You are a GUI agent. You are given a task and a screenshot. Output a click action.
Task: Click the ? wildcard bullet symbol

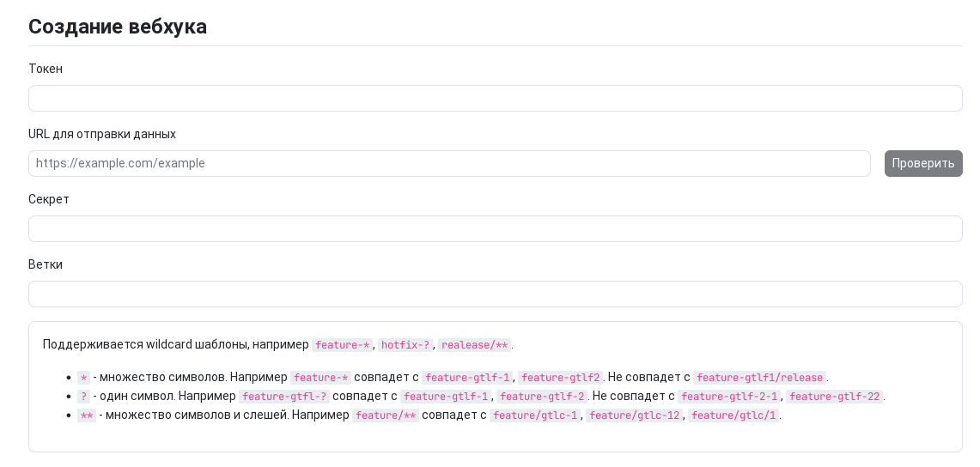[84, 396]
